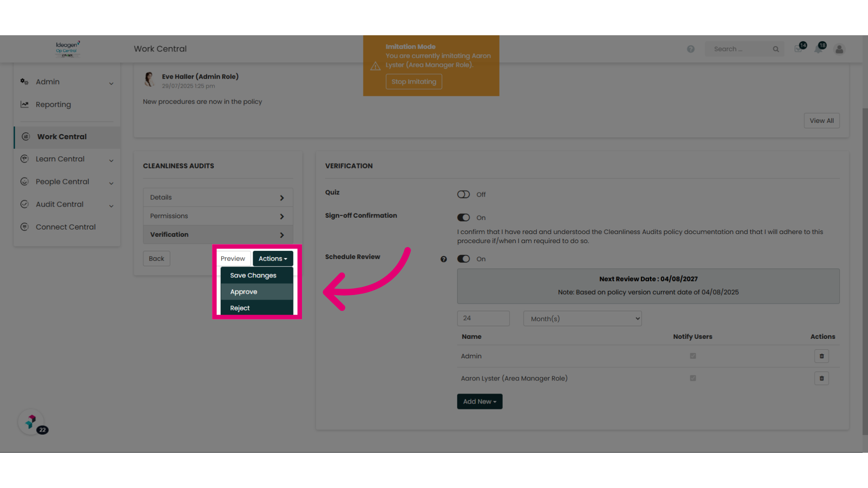Click 'Aaron Lyster (Area Manager Role)' row name
The image size is (868, 488).
click(x=514, y=378)
